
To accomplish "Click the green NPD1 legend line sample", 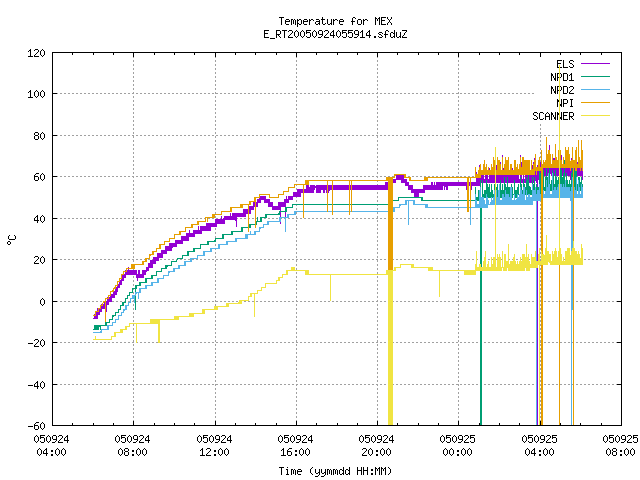I will coord(595,77).
